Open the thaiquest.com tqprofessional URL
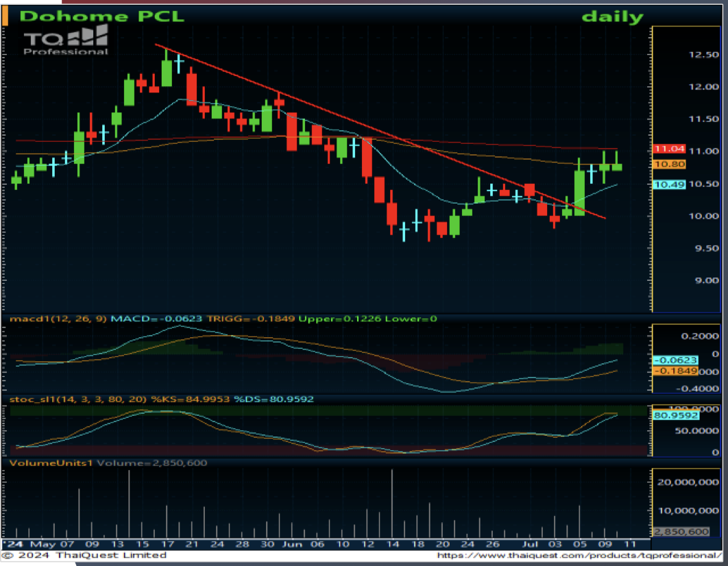 pyautogui.click(x=579, y=555)
